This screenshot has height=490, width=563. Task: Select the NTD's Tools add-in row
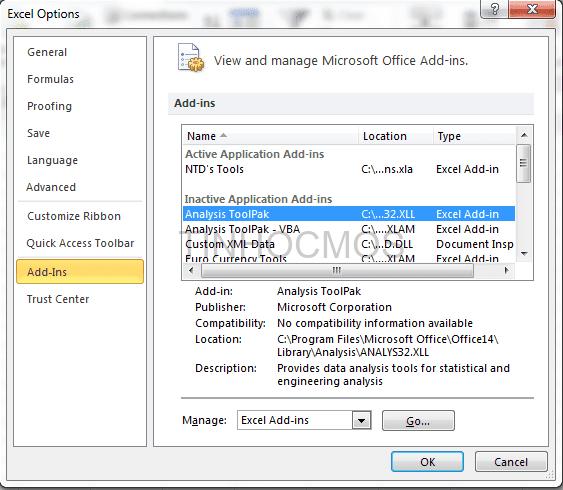click(x=349, y=169)
